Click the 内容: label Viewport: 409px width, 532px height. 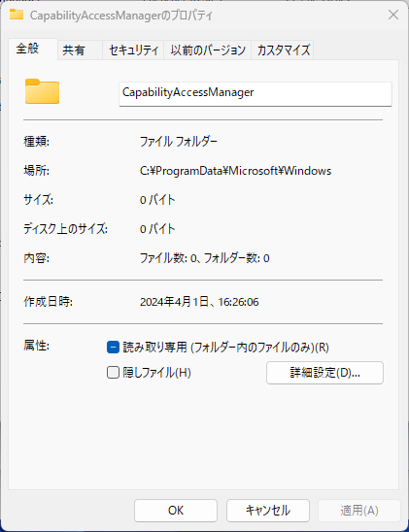[36, 258]
